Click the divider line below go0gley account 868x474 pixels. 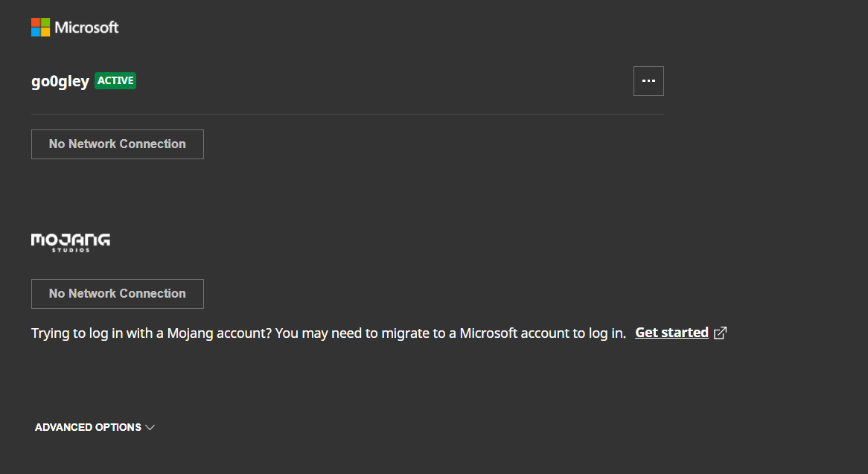pos(347,114)
